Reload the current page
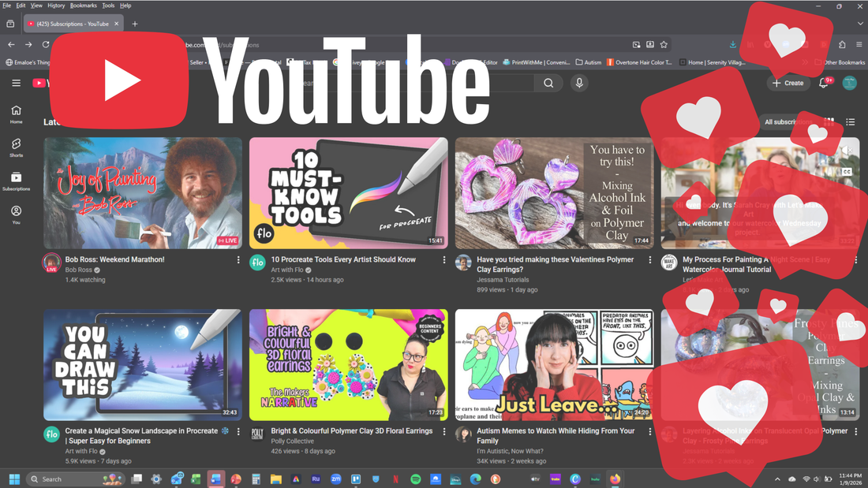The width and height of the screenshot is (868, 488). [46, 45]
